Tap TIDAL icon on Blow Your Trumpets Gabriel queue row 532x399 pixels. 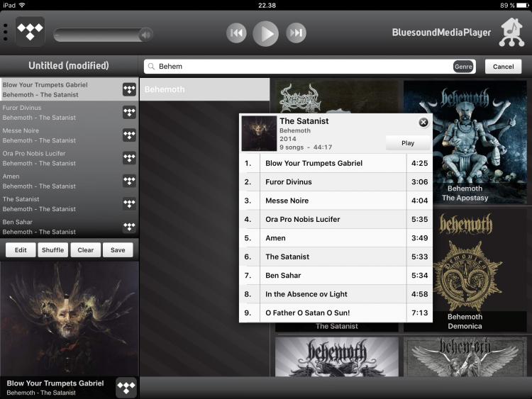[x=129, y=89]
